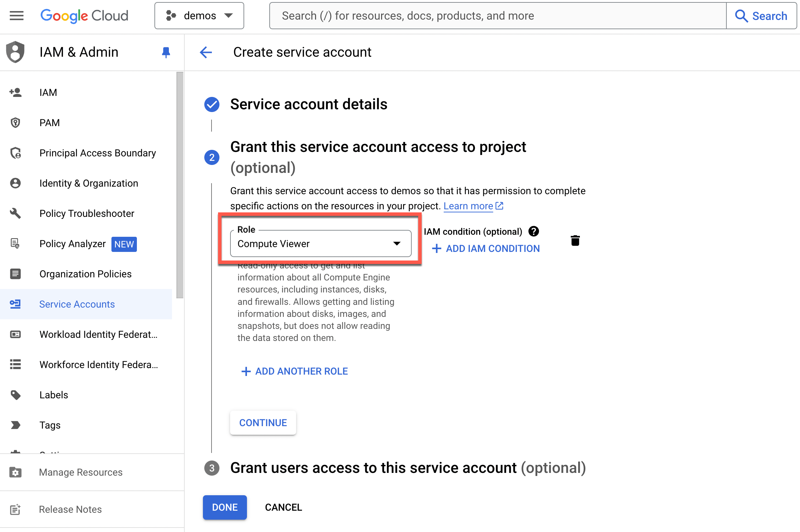The image size is (800, 532).
Task: Click the blue checkmark on step one
Action: [x=213, y=104]
